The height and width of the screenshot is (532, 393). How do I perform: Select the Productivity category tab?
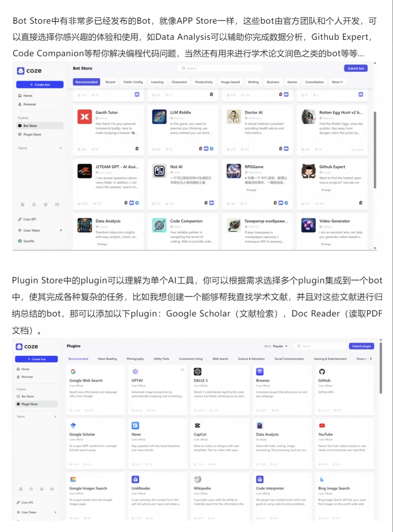coord(204,82)
